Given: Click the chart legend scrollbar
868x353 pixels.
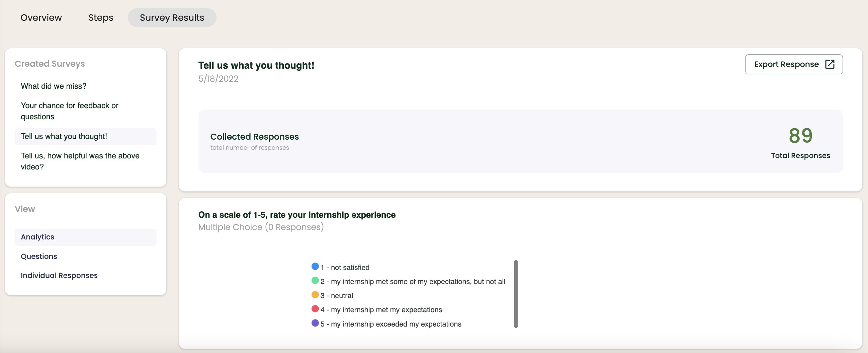Looking at the screenshot, I should [x=516, y=294].
